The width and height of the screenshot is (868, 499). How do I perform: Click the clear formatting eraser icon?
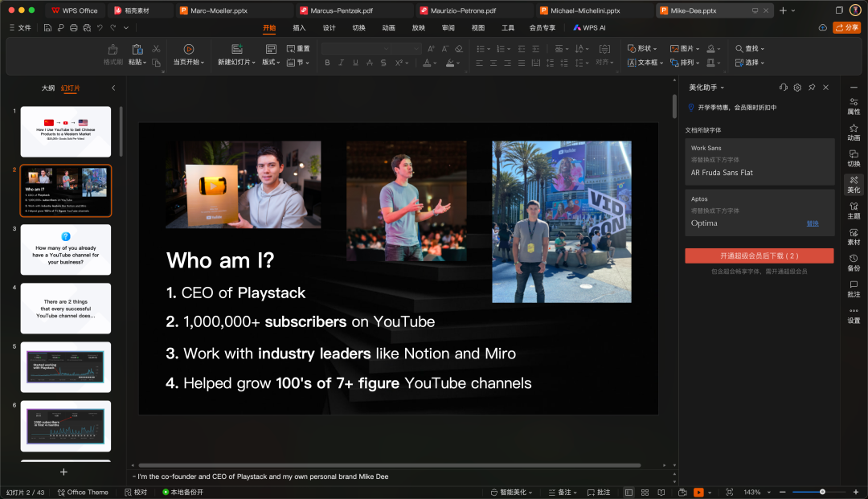tap(459, 49)
